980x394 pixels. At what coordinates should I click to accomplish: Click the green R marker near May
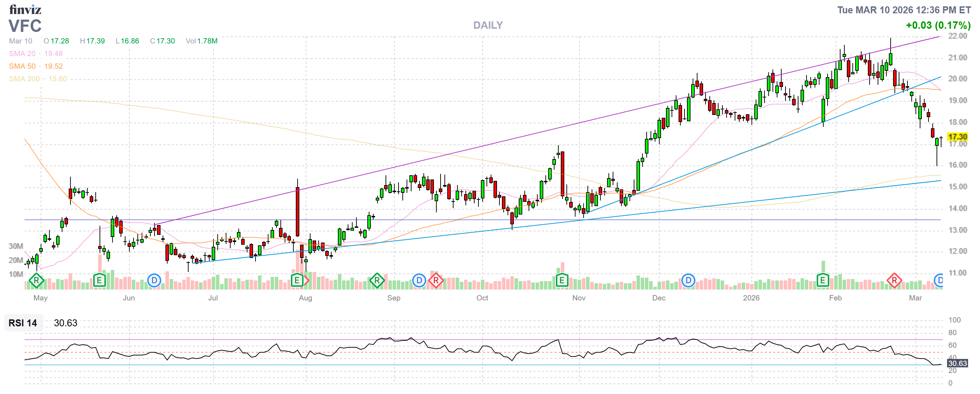click(36, 281)
